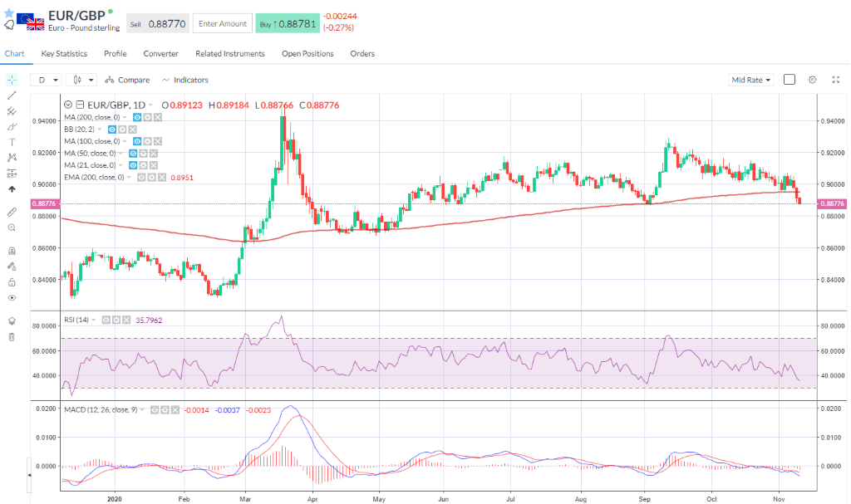The image size is (851, 504).
Task: Open chart settings gear icon
Action: coord(813,80)
